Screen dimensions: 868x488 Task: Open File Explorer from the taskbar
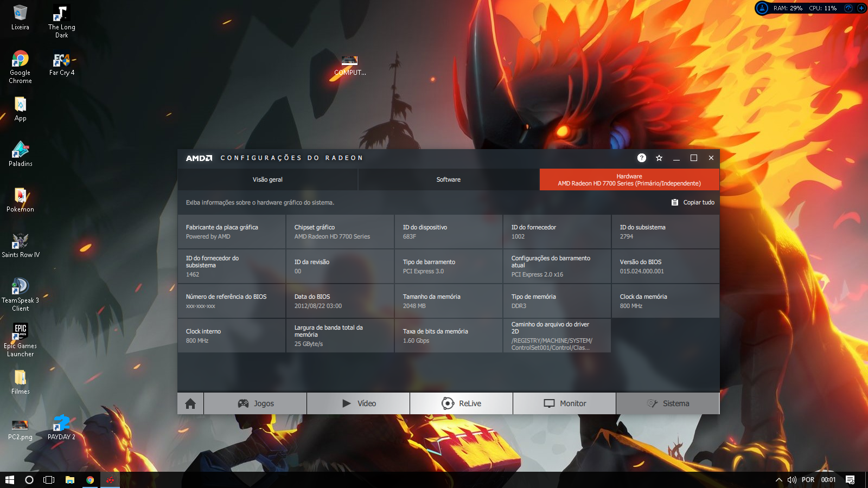coord(69,480)
